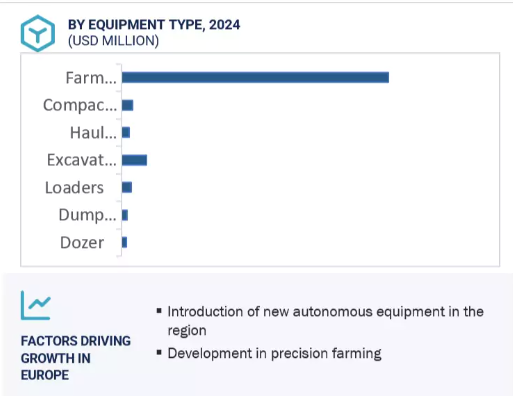Click the Loaders axis label
The height and width of the screenshot is (396, 513).
tap(74, 188)
